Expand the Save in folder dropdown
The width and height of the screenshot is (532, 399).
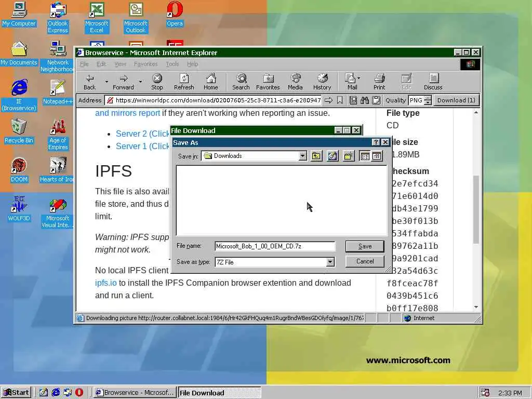[303, 156]
